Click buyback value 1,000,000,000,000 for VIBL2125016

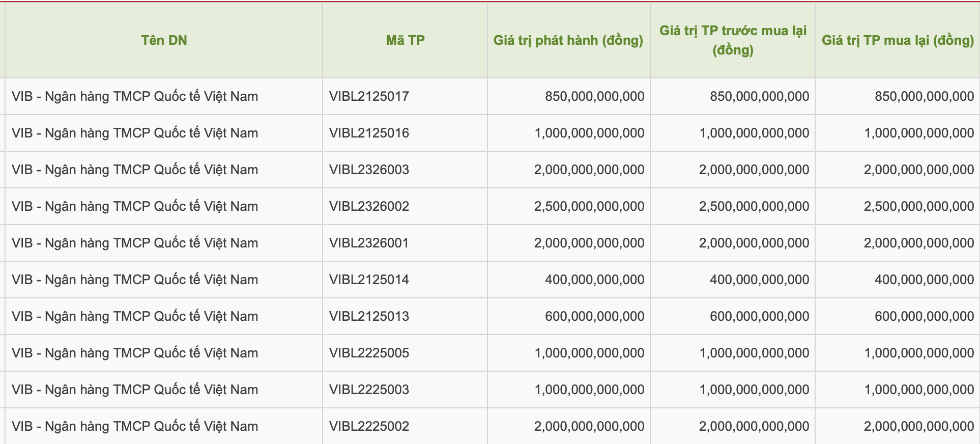(x=919, y=133)
